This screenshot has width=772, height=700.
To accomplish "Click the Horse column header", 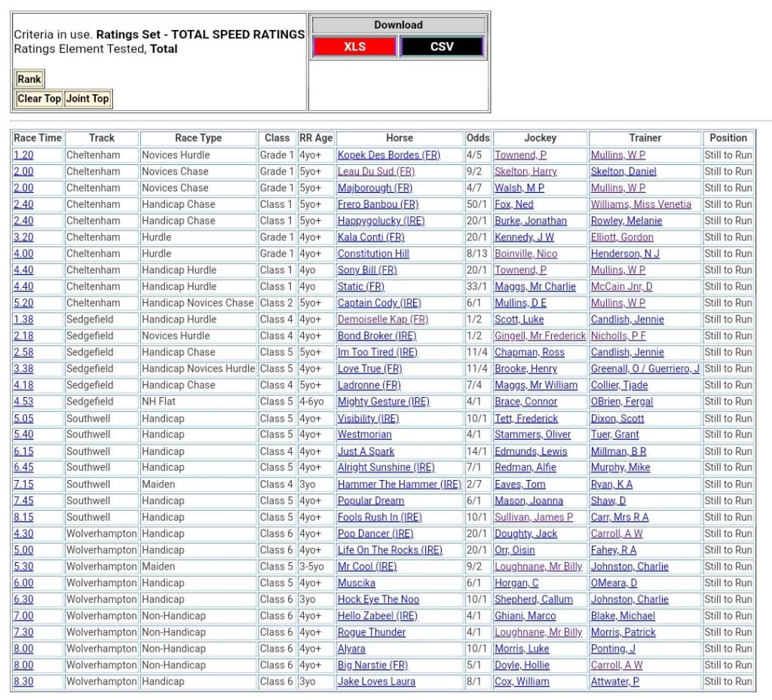I will pyautogui.click(x=399, y=138).
